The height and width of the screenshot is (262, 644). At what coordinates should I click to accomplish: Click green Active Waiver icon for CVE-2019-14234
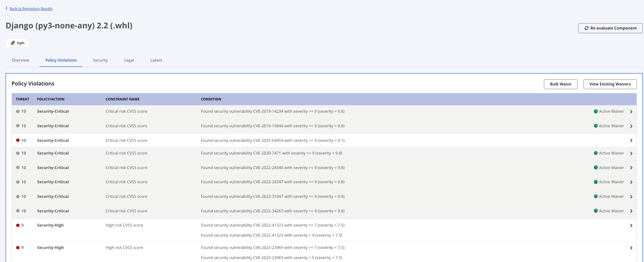pos(596,111)
